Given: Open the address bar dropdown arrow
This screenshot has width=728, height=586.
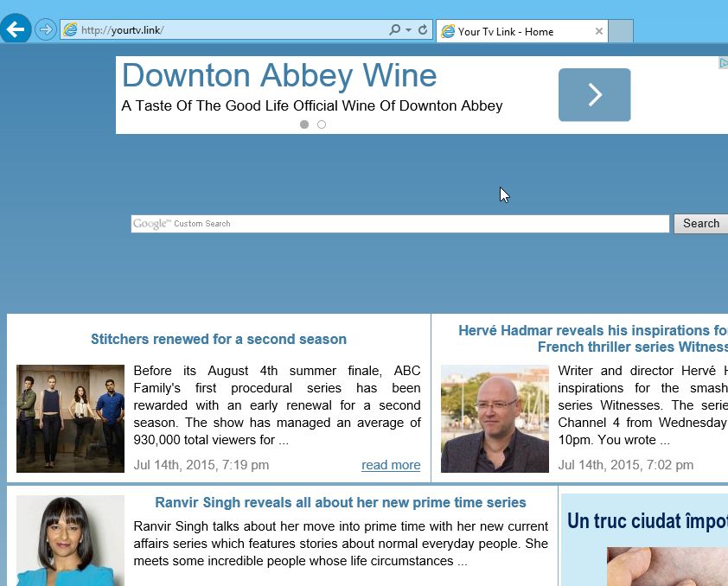Looking at the screenshot, I should [x=408, y=30].
